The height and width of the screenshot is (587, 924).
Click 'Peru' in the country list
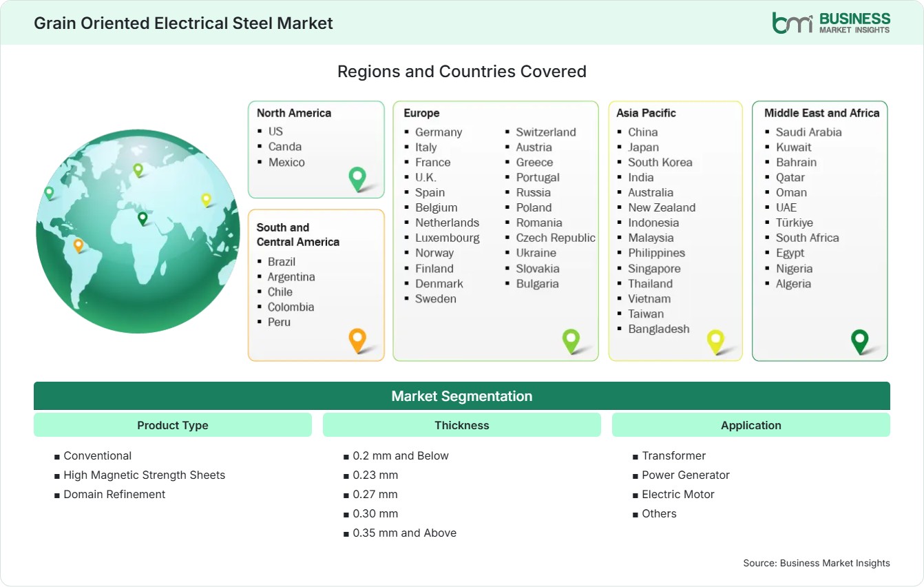pos(279,322)
